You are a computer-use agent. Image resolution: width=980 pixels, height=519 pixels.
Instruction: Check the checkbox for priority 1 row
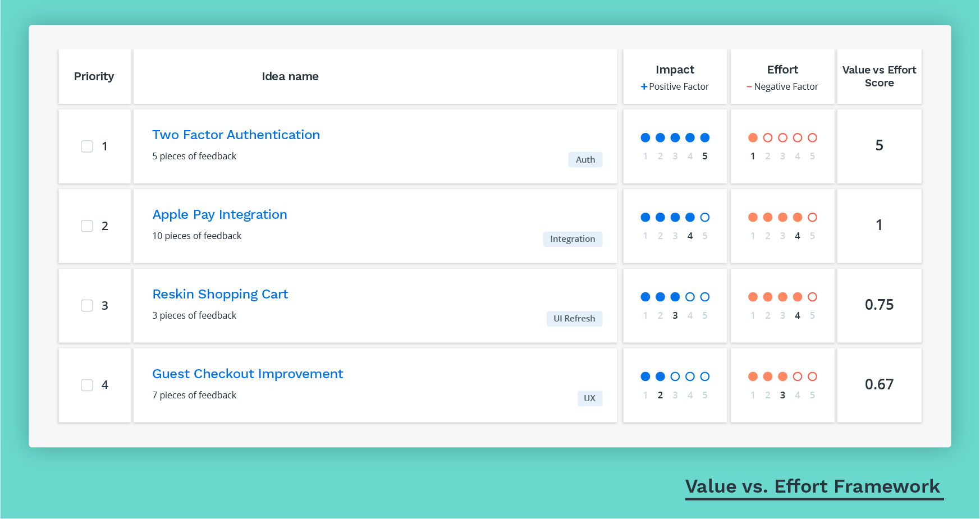pos(87,146)
